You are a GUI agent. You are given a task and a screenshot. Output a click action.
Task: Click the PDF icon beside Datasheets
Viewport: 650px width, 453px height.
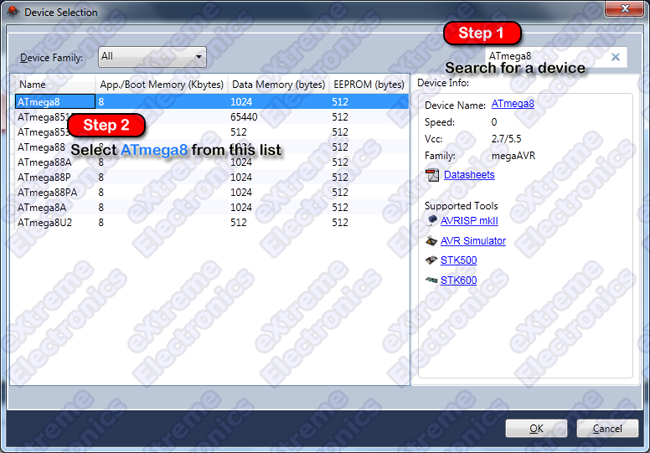[x=432, y=175]
